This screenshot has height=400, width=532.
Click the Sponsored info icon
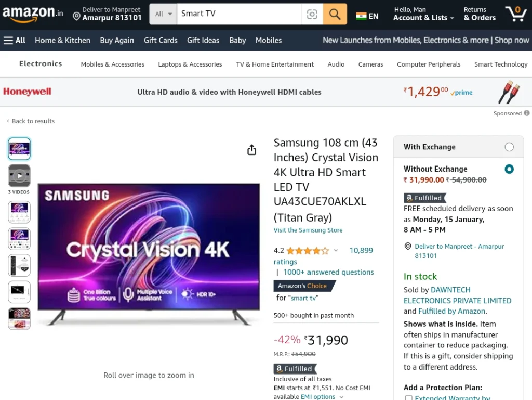click(x=527, y=113)
